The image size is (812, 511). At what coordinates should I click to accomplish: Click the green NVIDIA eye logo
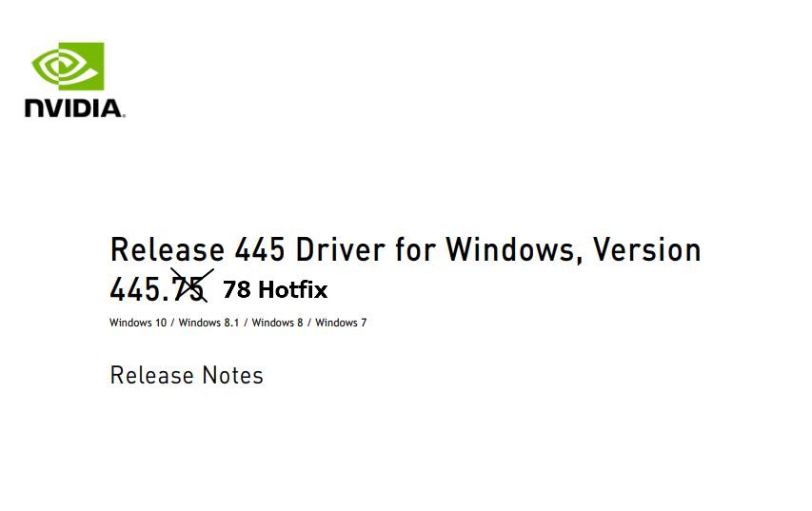tap(68, 66)
